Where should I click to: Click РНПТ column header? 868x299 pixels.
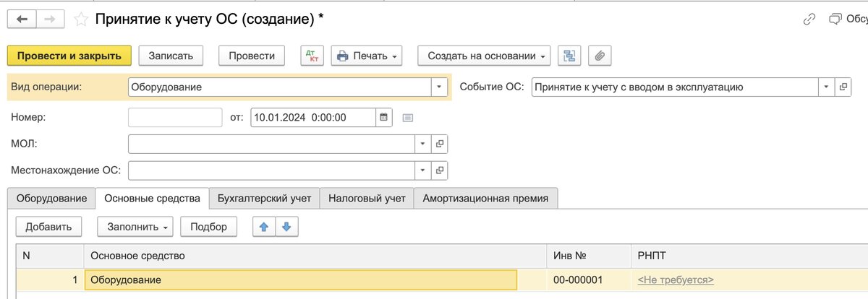[x=749, y=256]
